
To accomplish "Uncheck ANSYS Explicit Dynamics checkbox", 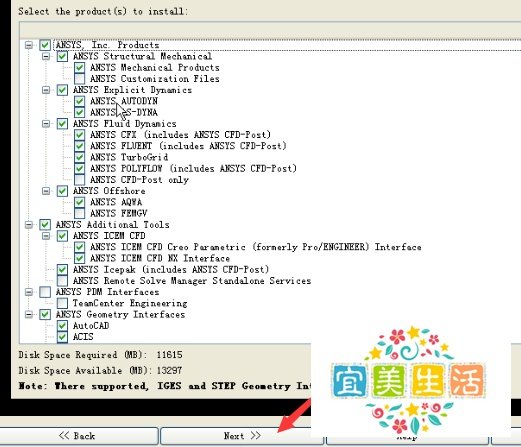I will (x=62, y=90).
